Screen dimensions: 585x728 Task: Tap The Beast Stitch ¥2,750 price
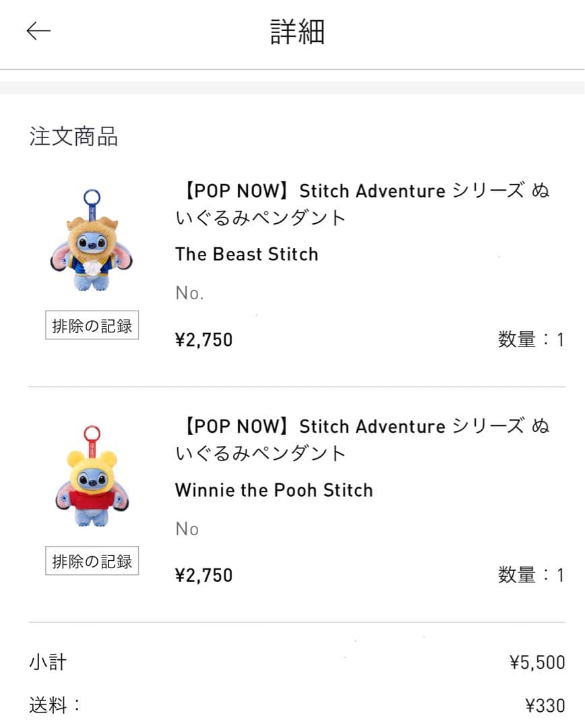pyautogui.click(x=204, y=339)
